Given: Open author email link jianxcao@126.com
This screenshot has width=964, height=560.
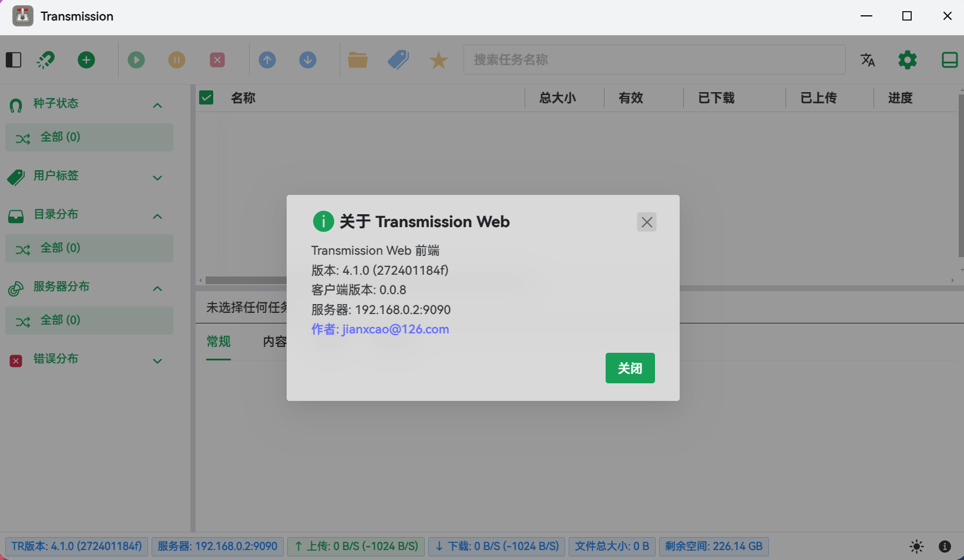Looking at the screenshot, I should 380,329.
